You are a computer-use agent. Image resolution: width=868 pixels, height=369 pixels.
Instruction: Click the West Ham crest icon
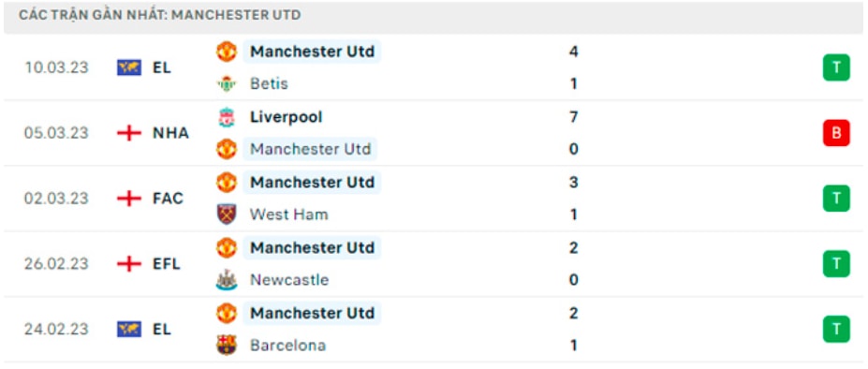[x=226, y=214]
